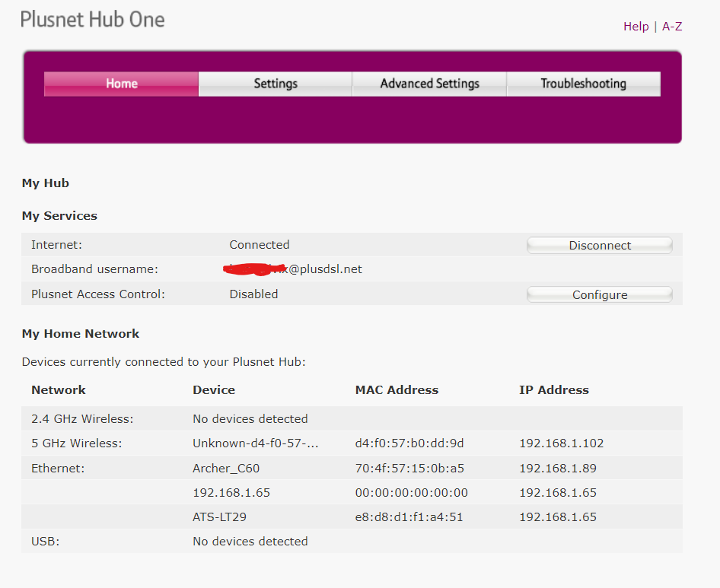Viewport: 720px width, 588px height.
Task: Click the My Home Network heading
Action: pos(81,334)
